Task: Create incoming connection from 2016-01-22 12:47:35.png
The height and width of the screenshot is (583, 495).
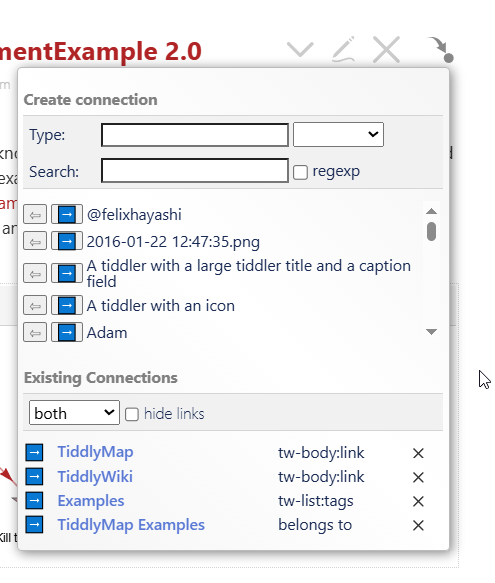Action: (35, 242)
